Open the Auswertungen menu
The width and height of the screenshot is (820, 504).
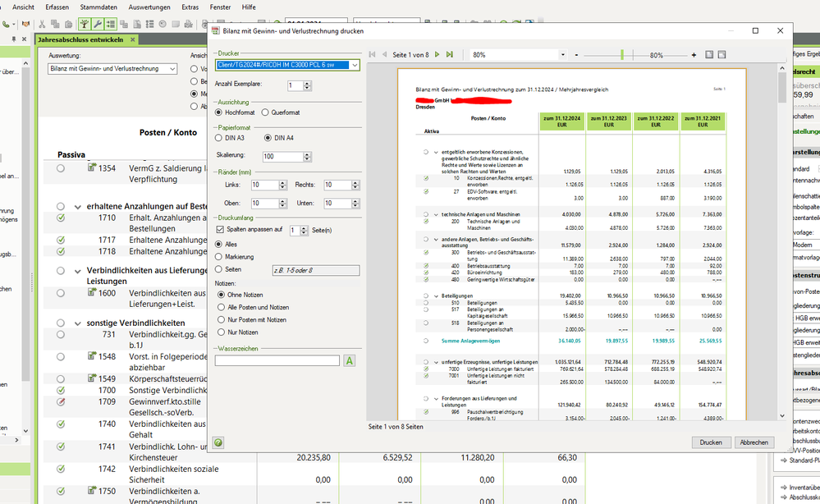pos(149,7)
